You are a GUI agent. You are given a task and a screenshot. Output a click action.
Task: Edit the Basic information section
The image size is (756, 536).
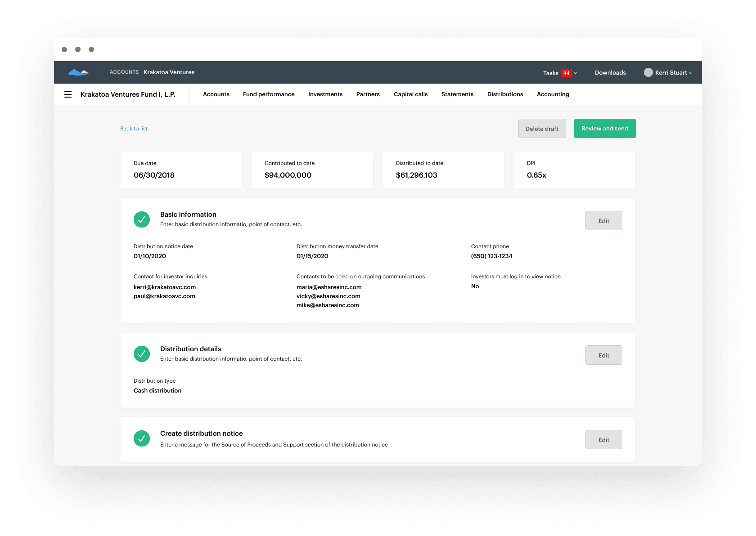point(603,220)
